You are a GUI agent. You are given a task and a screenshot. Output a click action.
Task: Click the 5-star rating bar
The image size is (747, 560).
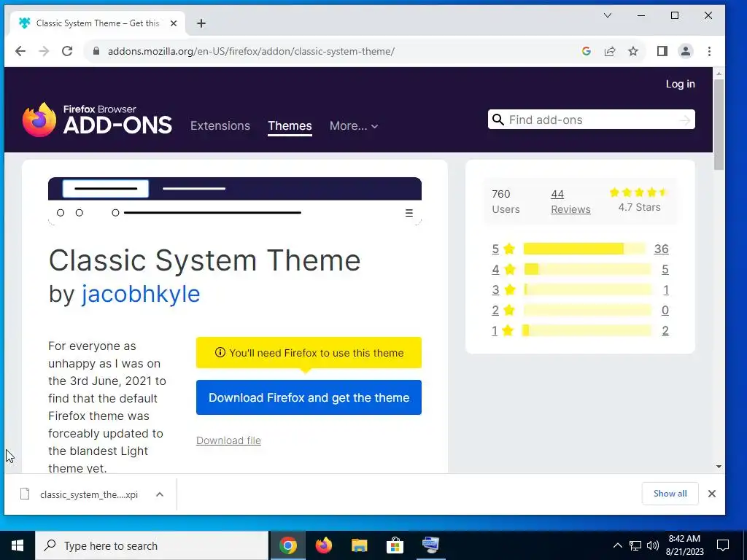point(584,249)
